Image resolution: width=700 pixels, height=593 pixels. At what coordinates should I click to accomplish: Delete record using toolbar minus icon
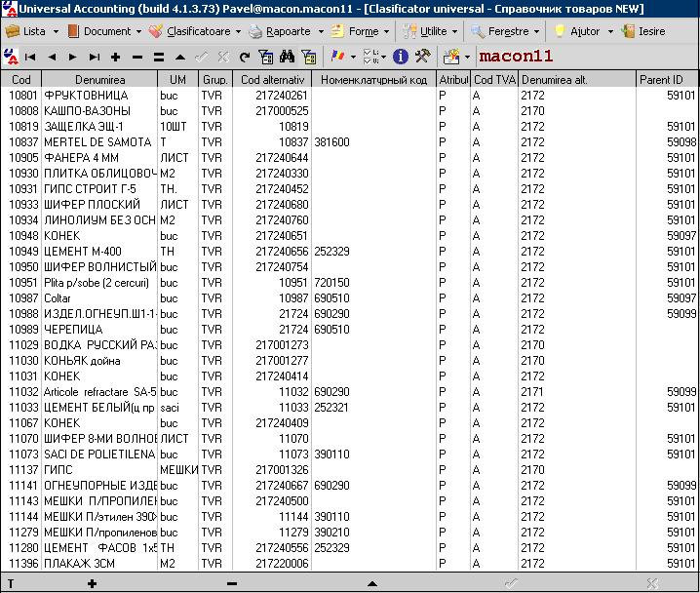coord(137,58)
